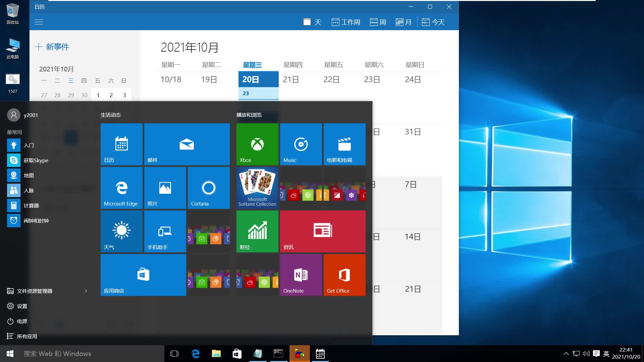Focus the 搜索 Web 和 Windows search box

(x=92, y=354)
